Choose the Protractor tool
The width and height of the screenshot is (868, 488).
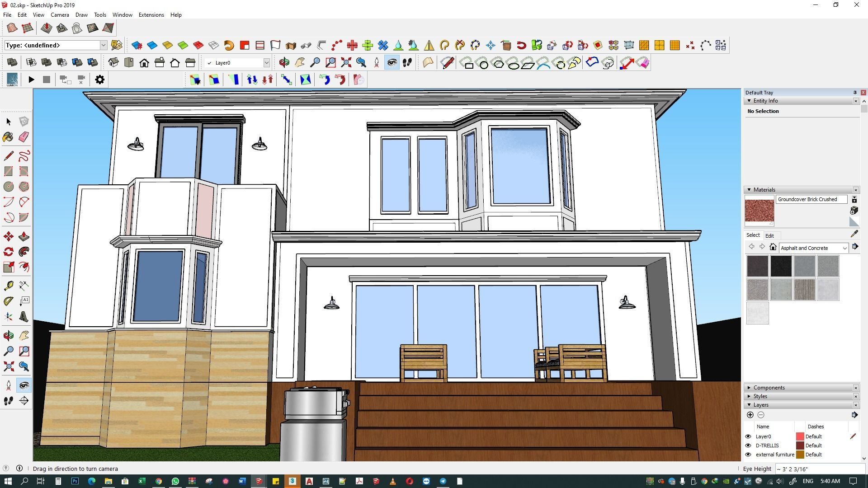9,301
